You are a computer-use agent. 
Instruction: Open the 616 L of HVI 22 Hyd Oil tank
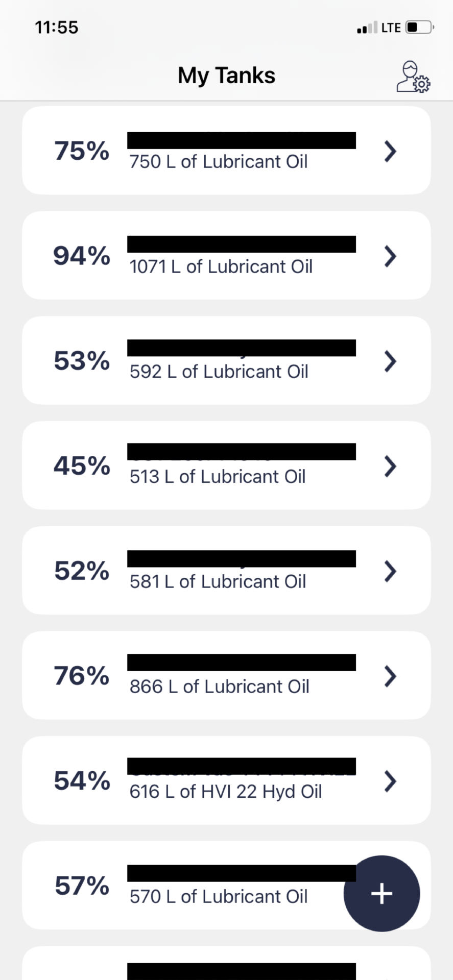[x=225, y=792]
